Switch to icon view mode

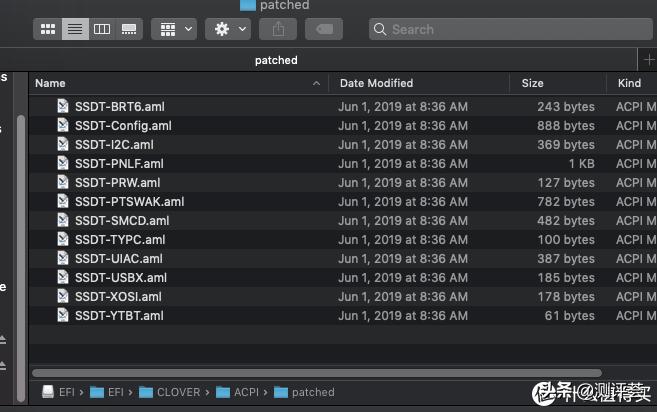tap(47, 29)
